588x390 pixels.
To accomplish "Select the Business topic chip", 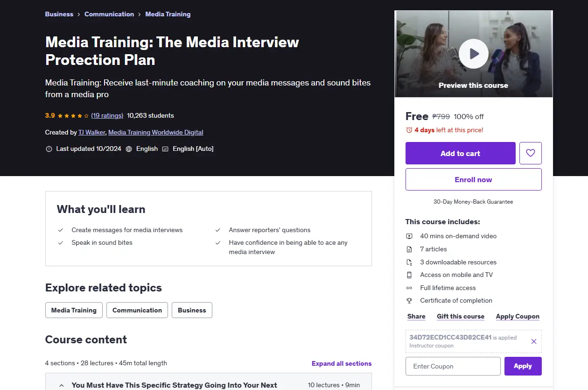I will pos(192,310).
